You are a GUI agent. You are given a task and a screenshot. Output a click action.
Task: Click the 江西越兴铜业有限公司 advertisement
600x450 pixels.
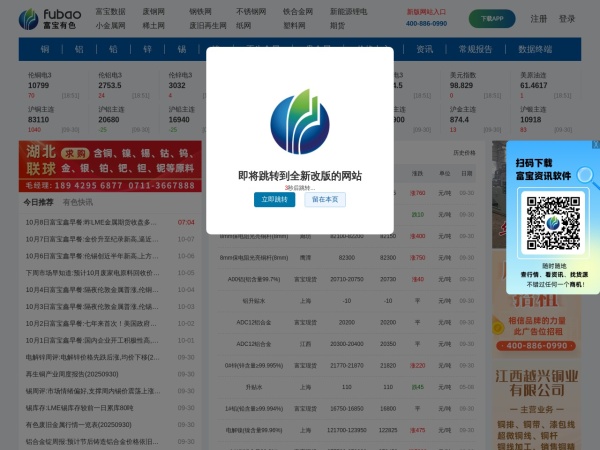click(x=536, y=406)
